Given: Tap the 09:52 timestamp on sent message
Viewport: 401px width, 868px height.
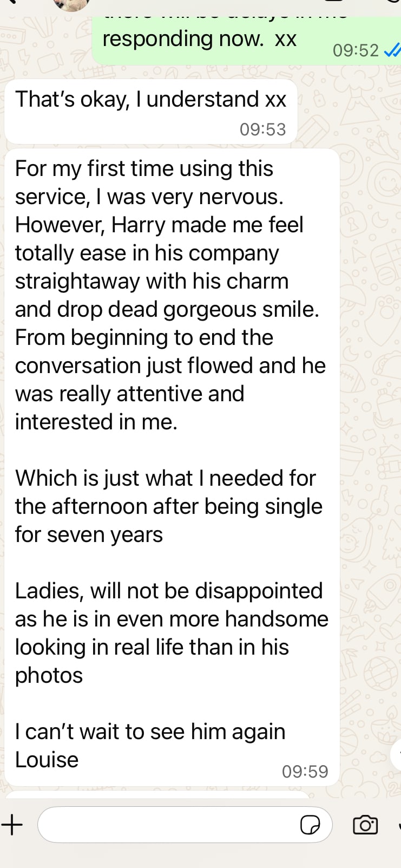Looking at the screenshot, I should click(x=356, y=51).
